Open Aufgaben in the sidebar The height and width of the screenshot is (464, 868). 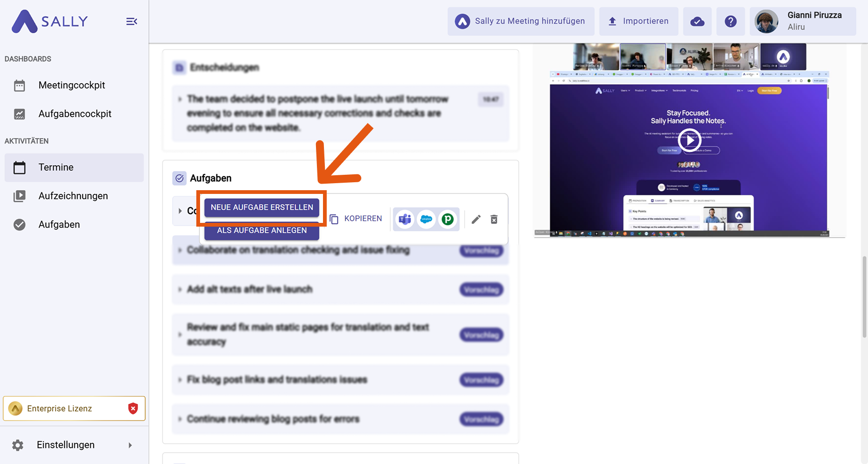(x=74, y=224)
